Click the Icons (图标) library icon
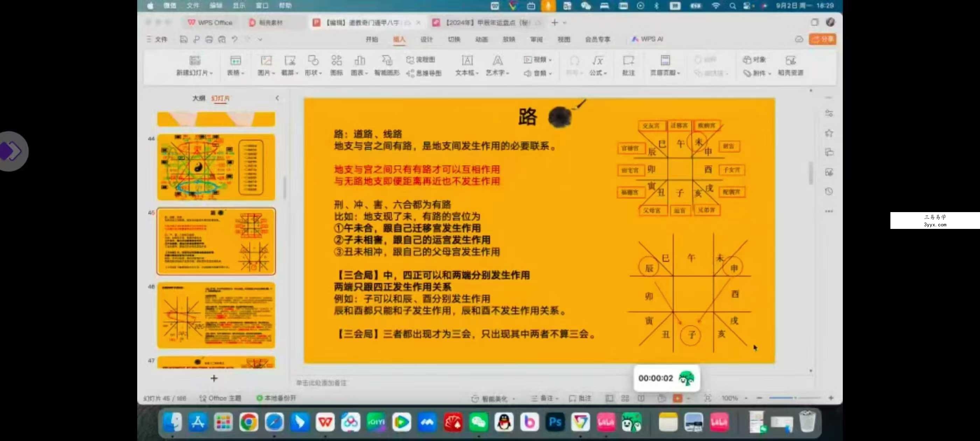 click(x=336, y=61)
